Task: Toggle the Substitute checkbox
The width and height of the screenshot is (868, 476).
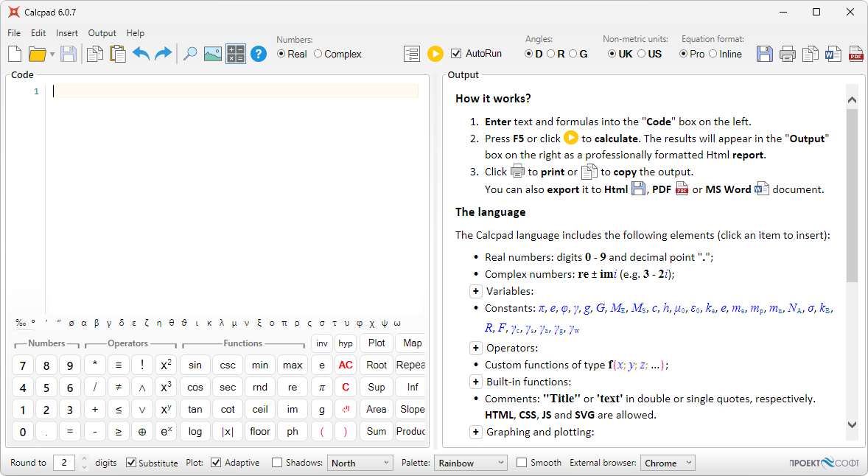Action: [153, 463]
